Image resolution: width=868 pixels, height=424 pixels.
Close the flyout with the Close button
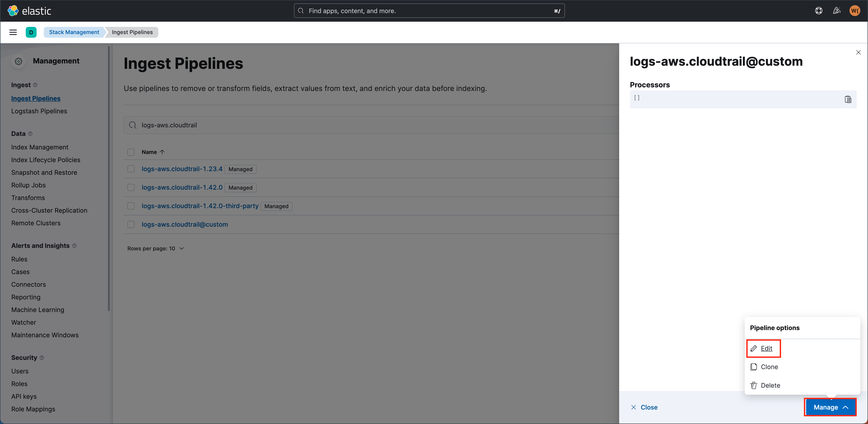coord(645,407)
